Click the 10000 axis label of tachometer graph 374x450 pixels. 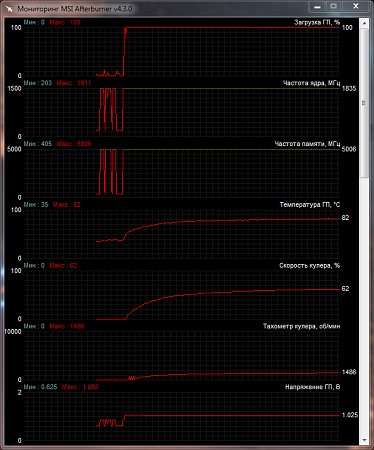pos(13,332)
